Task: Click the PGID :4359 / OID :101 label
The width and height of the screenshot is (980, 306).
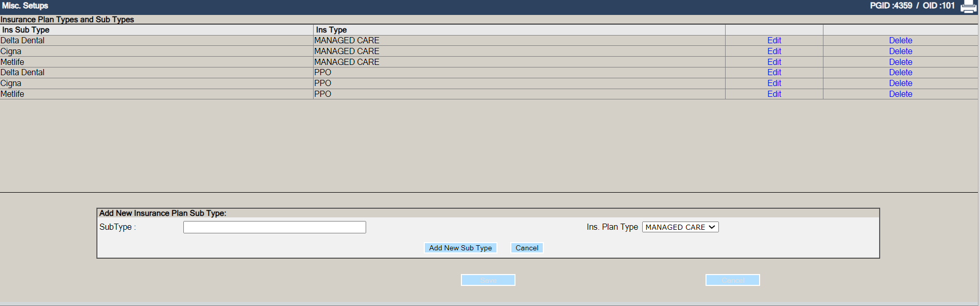Action: (x=912, y=6)
